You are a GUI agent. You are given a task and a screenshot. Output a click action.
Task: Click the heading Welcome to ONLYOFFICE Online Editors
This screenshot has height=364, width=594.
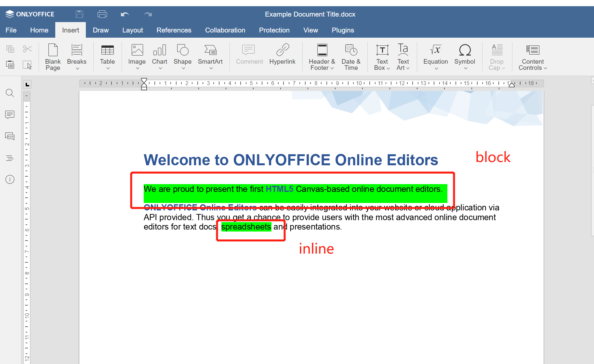[291, 160]
